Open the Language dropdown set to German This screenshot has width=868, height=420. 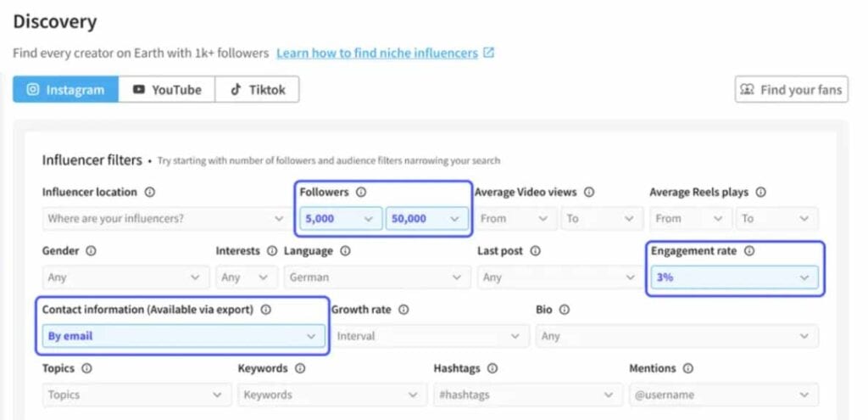pyautogui.click(x=377, y=277)
